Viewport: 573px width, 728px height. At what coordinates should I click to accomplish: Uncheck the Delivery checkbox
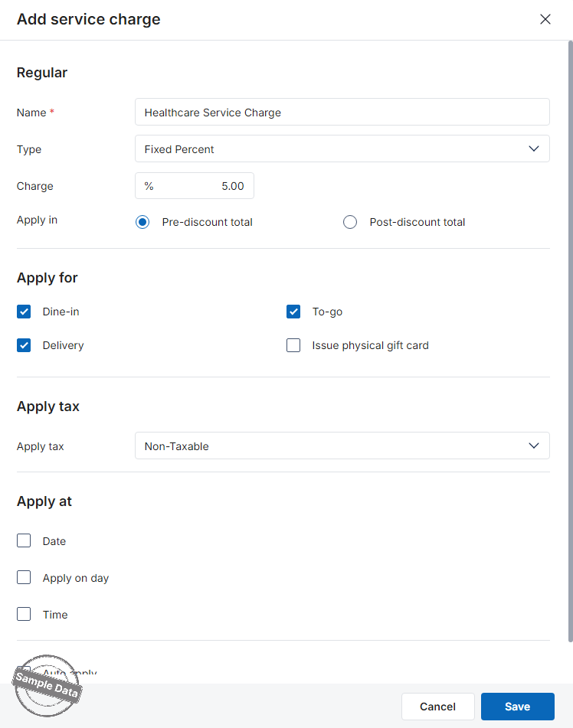pyautogui.click(x=25, y=345)
